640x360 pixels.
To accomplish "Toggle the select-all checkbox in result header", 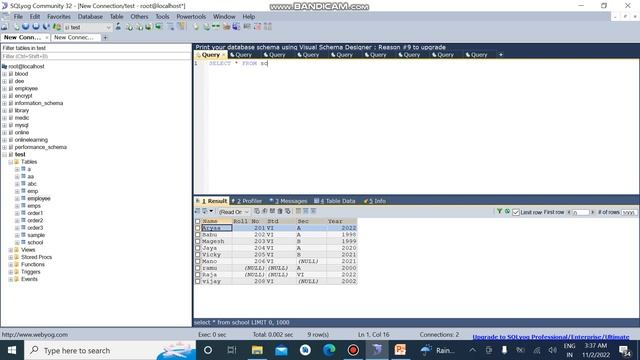I will pyautogui.click(x=198, y=221).
